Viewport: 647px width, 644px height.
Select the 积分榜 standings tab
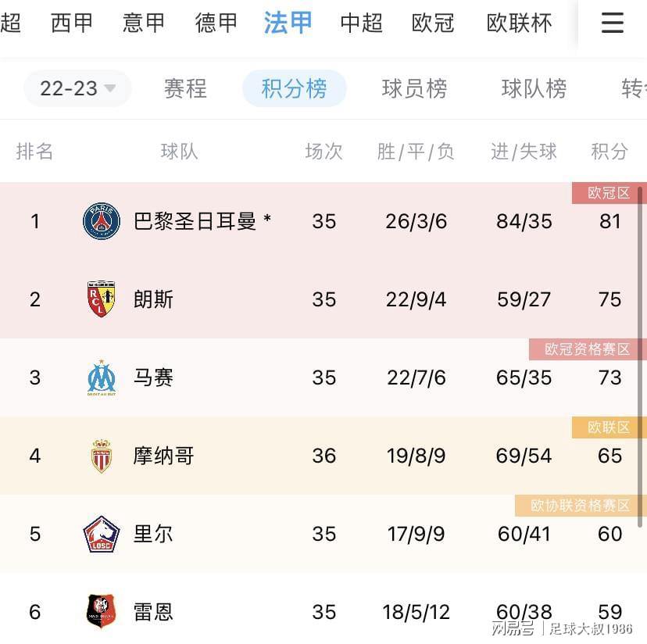pyautogui.click(x=295, y=88)
